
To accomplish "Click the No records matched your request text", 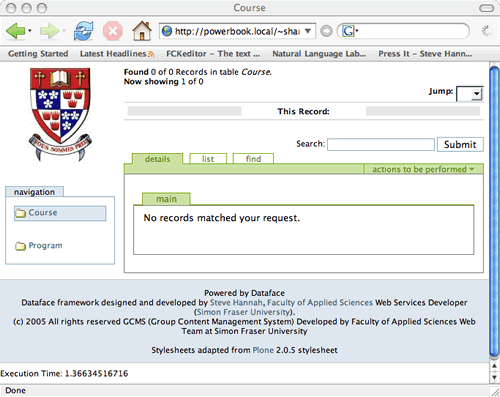I will click(222, 218).
